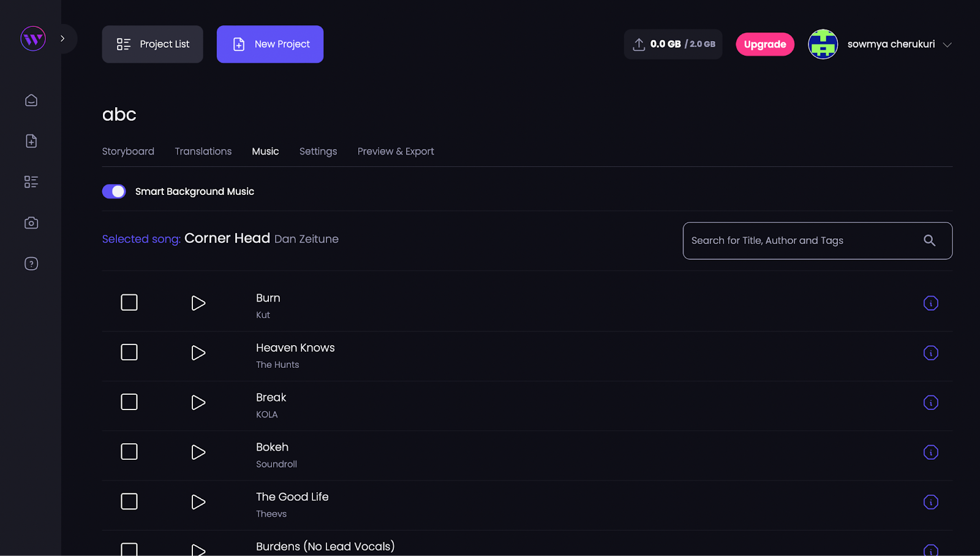Click the user avatar image
The image size is (980, 556).
tap(823, 44)
